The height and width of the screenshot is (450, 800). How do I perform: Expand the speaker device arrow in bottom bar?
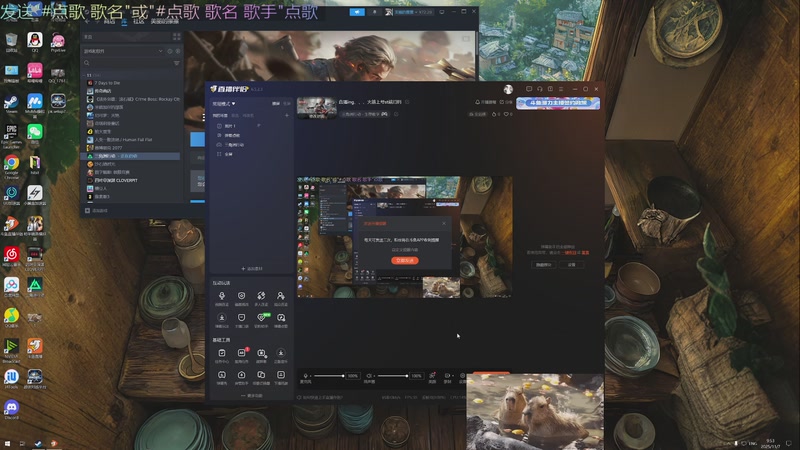(x=374, y=376)
